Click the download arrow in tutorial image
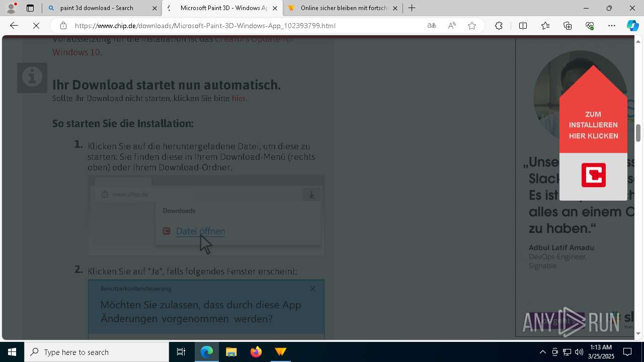 (311, 195)
